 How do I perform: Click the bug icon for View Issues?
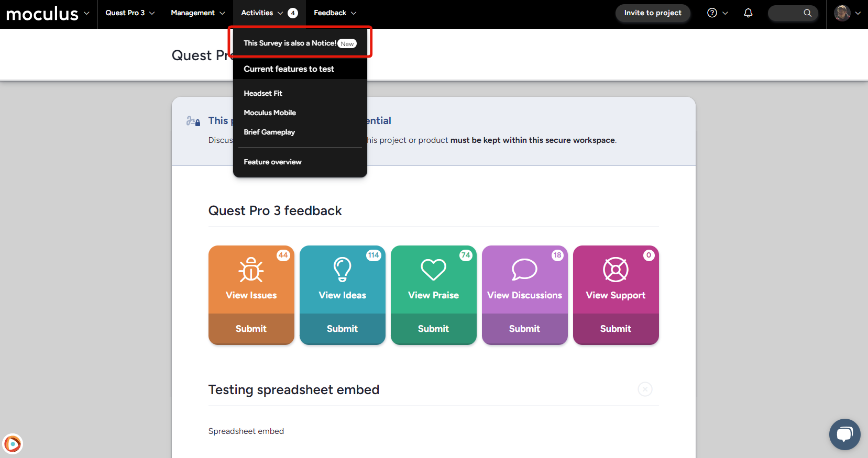[x=251, y=270]
